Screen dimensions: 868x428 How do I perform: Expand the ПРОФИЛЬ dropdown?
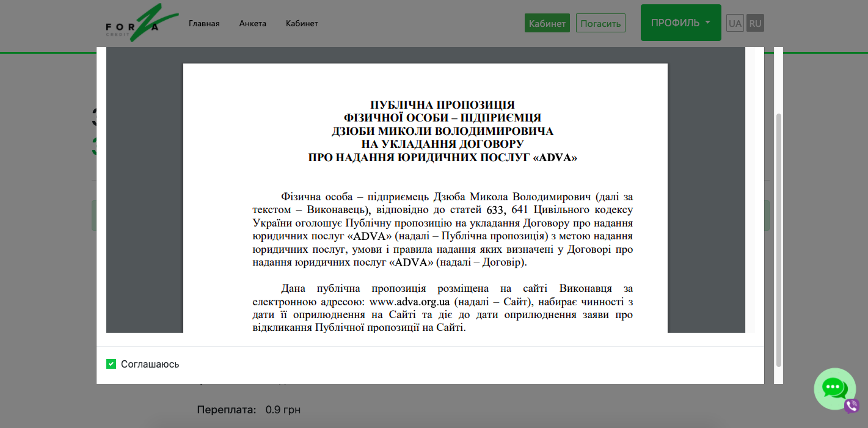(680, 23)
